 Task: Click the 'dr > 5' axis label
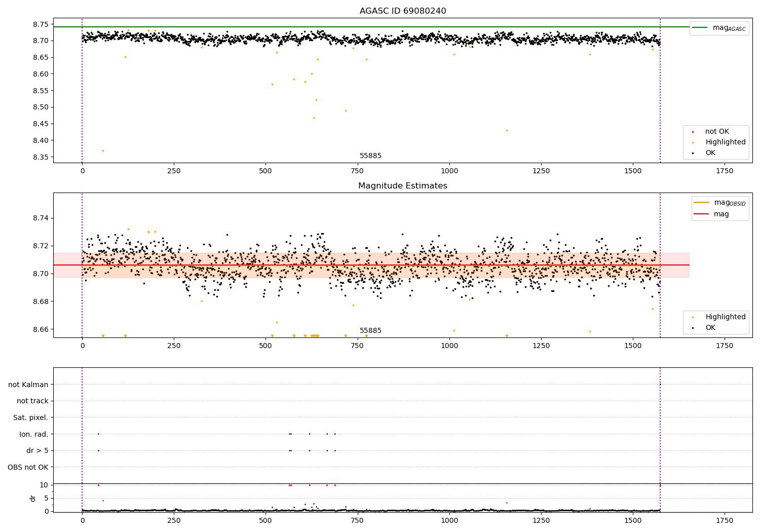pos(37,451)
